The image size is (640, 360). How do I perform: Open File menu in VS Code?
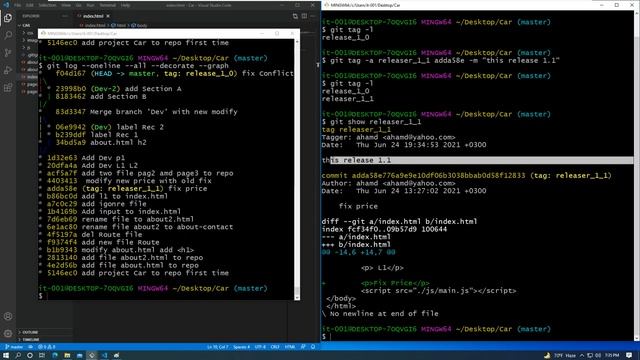click(18, 5)
